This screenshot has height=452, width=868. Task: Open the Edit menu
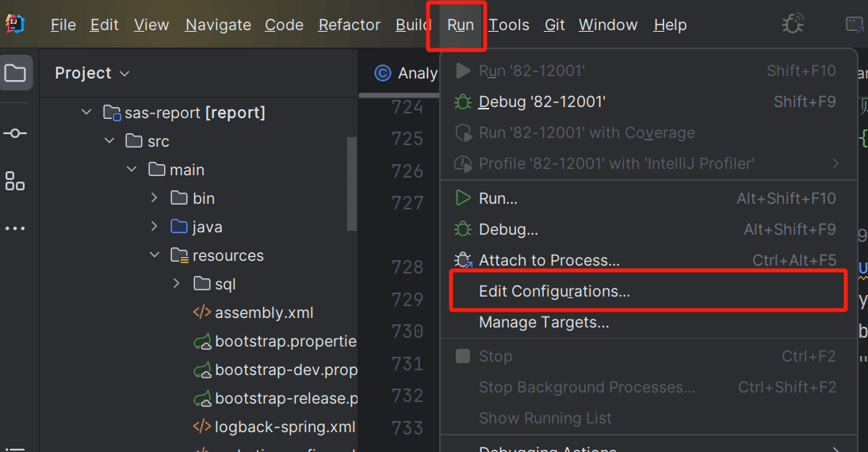pos(104,25)
